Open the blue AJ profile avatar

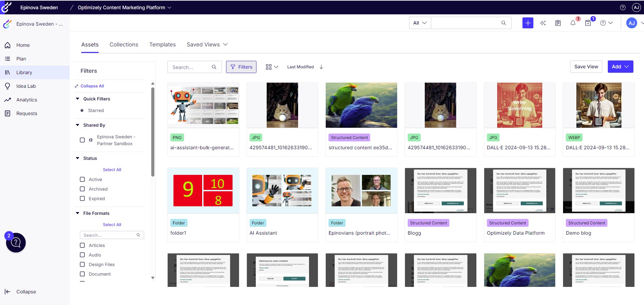(632, 23)
